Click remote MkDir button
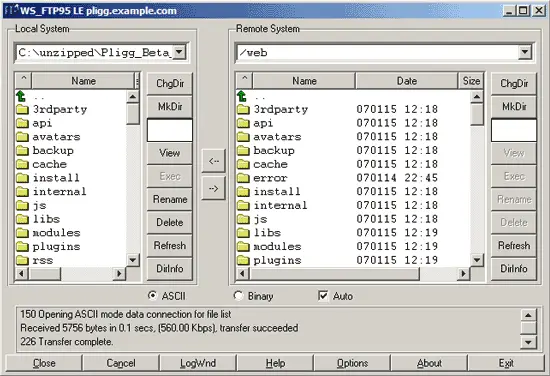 514,107
